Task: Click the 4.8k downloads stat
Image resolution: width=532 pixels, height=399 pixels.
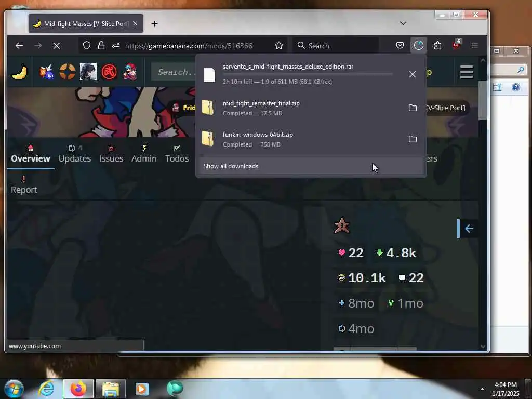Action: [x=396, y=253]
